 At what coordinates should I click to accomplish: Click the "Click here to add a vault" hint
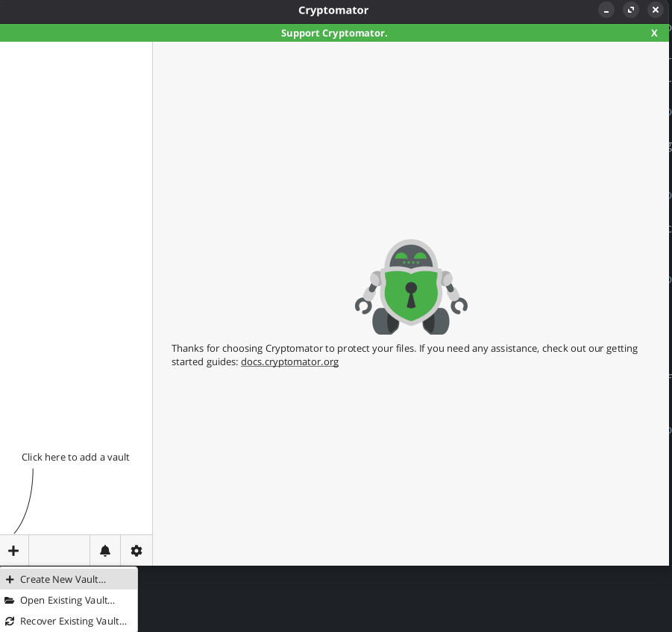click(75, 457)
